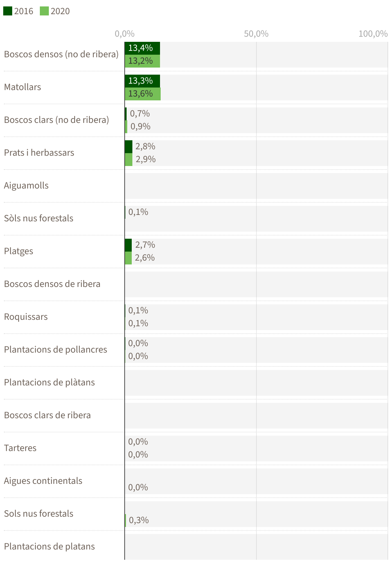Viewport: 392px width, 563px height.
Task: Click the 100,0% axis tick label
Action: point(373,34)
